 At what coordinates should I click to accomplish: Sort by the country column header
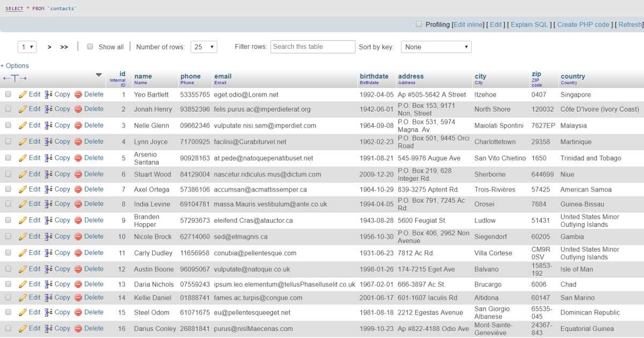click(573, 76)
